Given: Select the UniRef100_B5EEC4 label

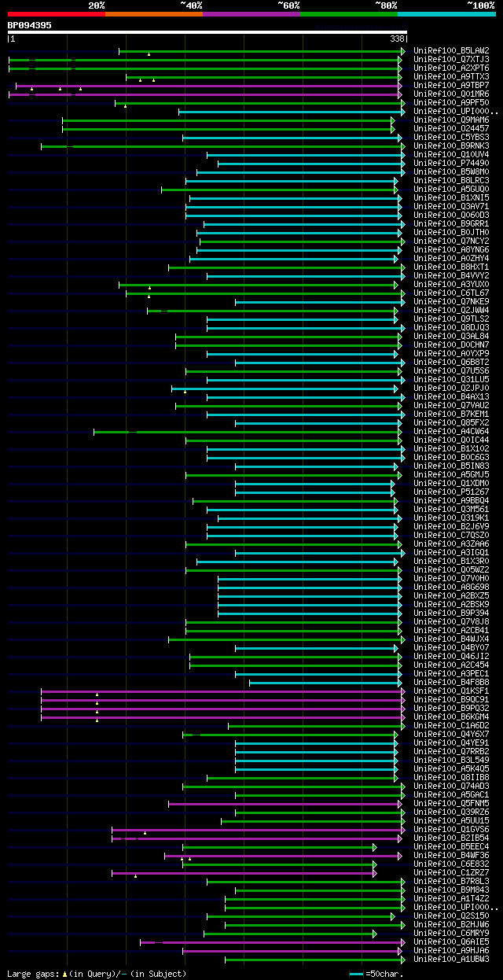Looking at the screenshot, I should click(x=451, y=847).
